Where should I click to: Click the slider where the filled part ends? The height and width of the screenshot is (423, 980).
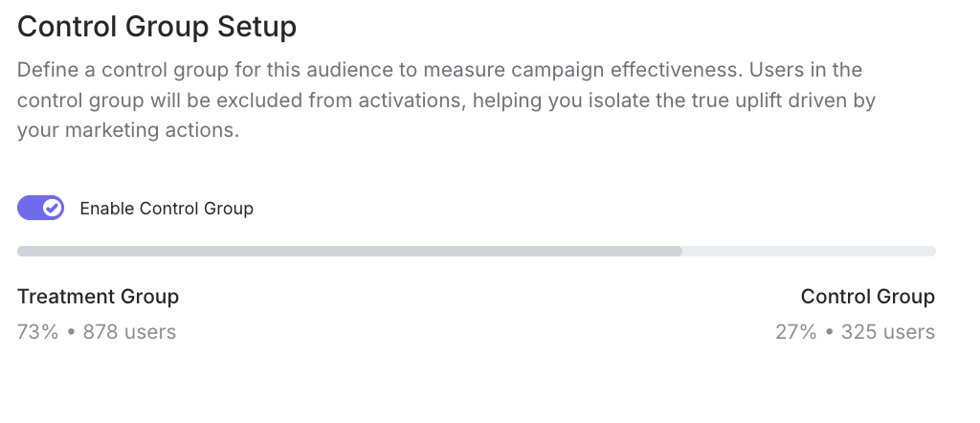(680, 252)
